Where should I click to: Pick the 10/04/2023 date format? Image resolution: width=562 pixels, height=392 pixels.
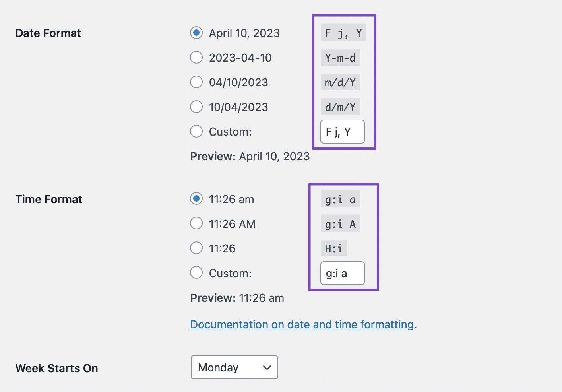coord(196,107)
